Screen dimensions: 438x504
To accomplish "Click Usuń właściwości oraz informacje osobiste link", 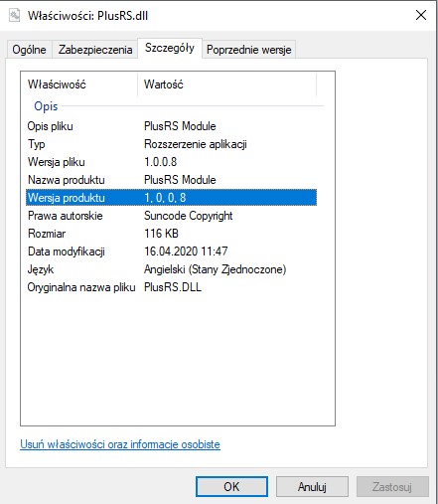I will pos(120,444).
